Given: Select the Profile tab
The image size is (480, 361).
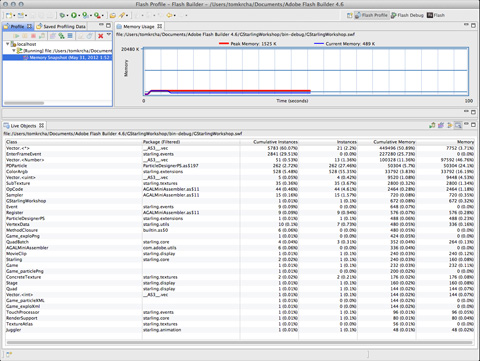Looking at the screenshot, I should click(x=17, y=26).
